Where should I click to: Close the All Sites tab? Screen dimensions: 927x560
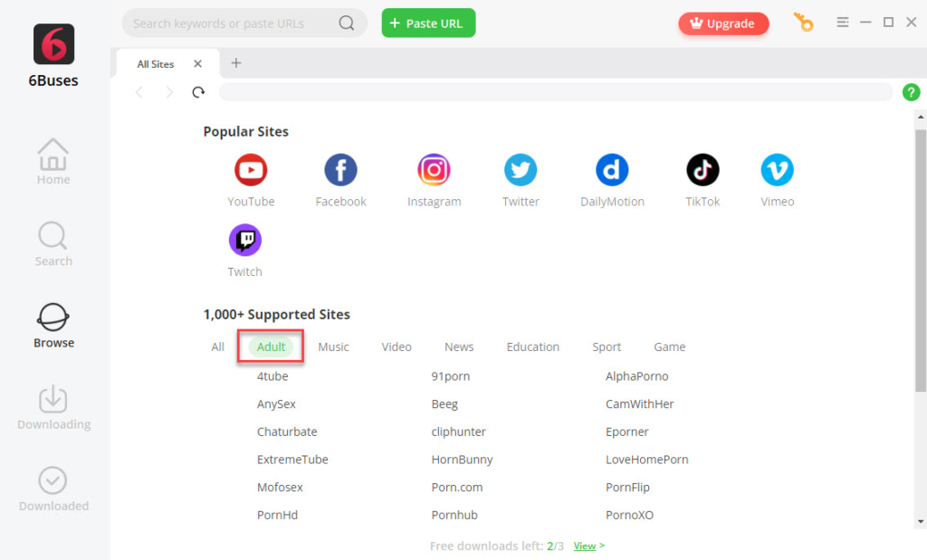click(197, 64)
